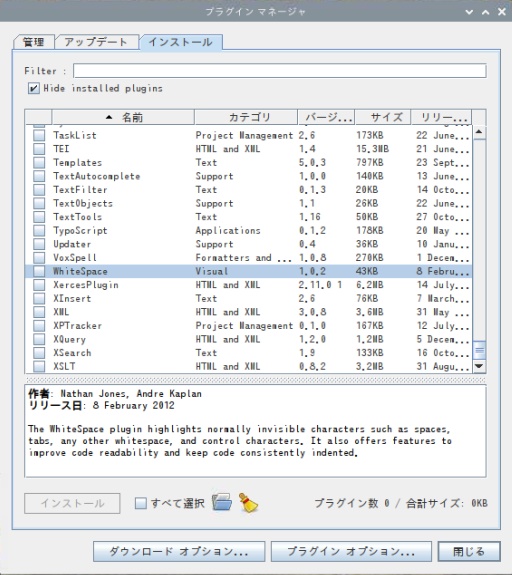Click the vertical scrollbar thumb in plugin list
The image size is (512, 575).
click(x=479, y=350)
